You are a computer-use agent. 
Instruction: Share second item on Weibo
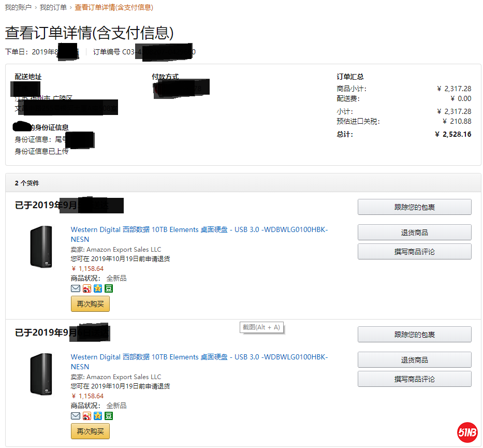[86, 416]
